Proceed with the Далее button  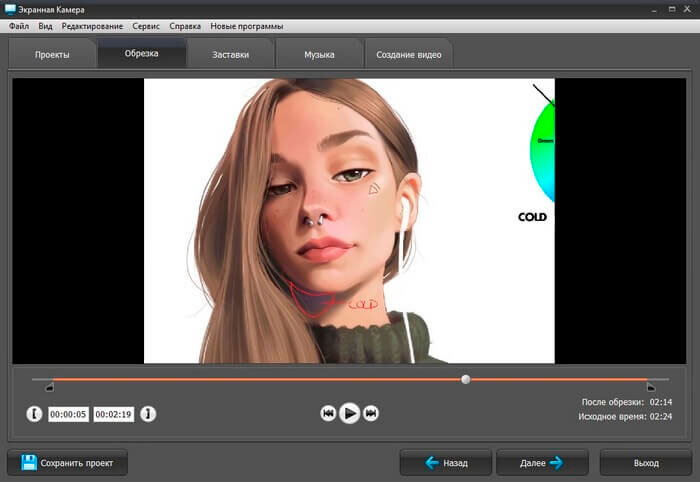pyautogui.click(x=542, y=463)
